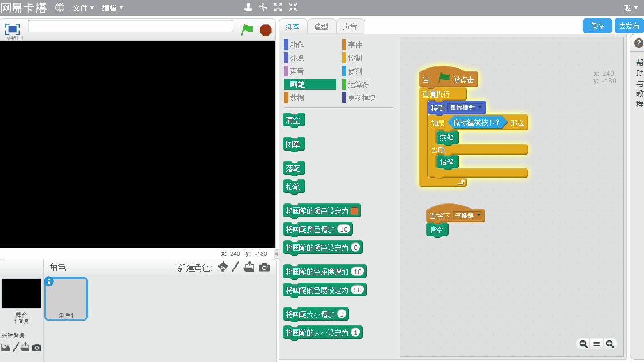Open the 我 account menu
Screen dimensions: 644x362
point(631,8)
